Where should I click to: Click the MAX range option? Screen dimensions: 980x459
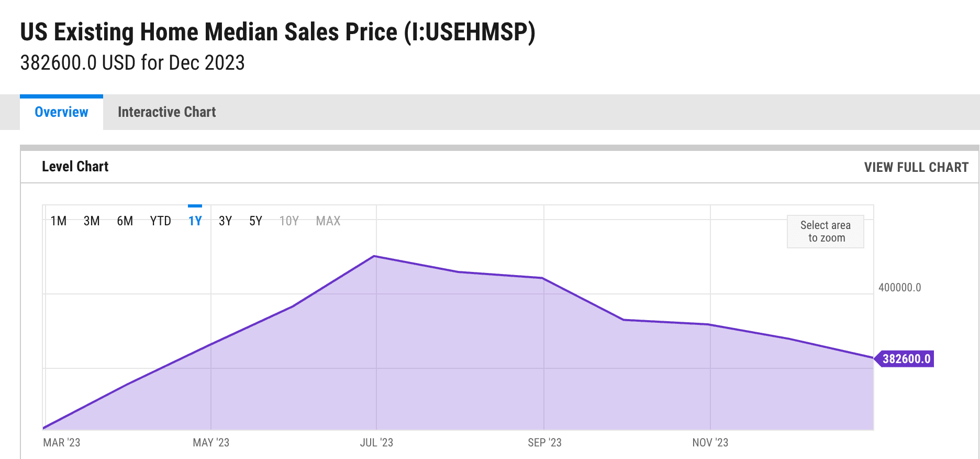tap(328, 221)
